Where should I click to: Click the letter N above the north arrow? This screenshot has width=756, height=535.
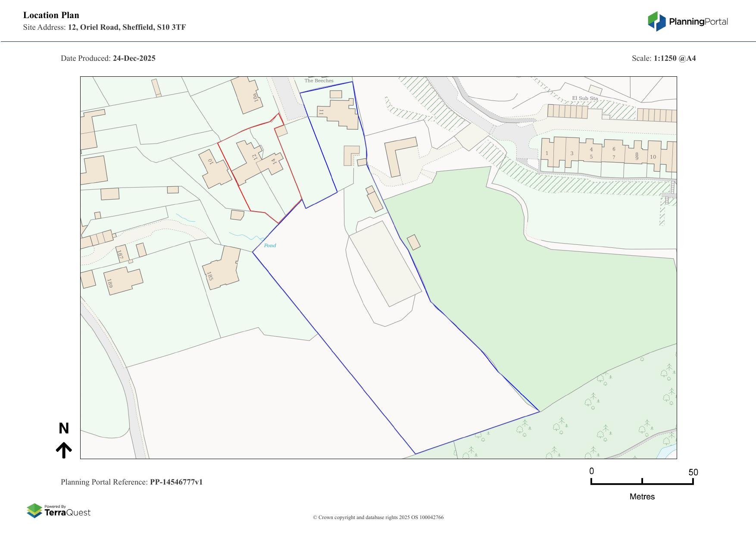64,429
